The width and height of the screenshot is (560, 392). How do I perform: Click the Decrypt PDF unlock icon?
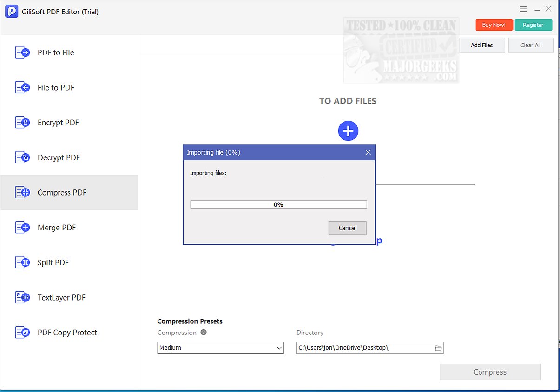pyautogui.click(x=22, y=157)
